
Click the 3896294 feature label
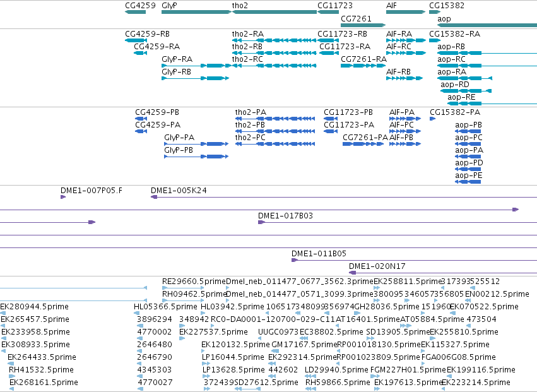tap(154, 319)
